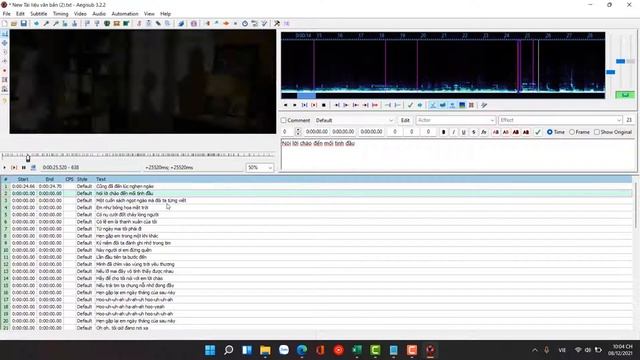
Task: Click the Style column header
Action: coord(82,179)
